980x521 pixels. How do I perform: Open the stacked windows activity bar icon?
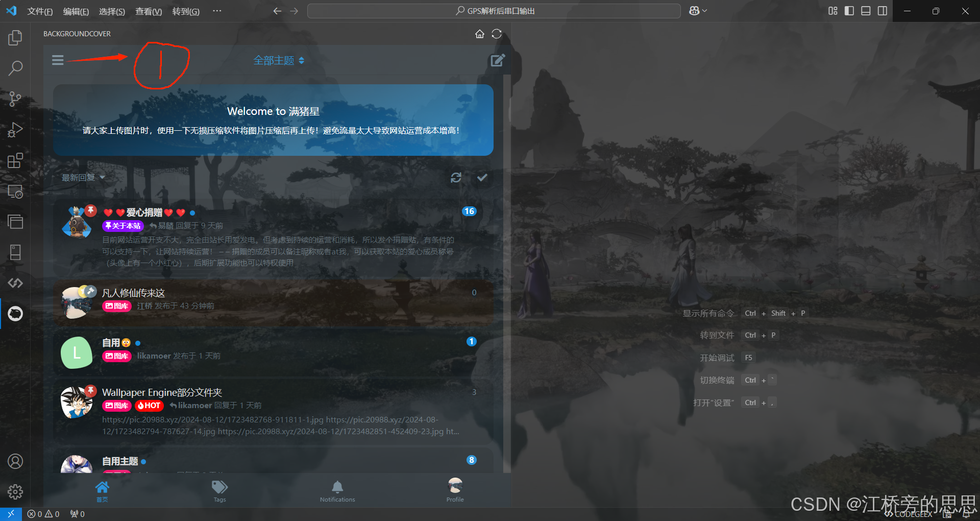15,222
